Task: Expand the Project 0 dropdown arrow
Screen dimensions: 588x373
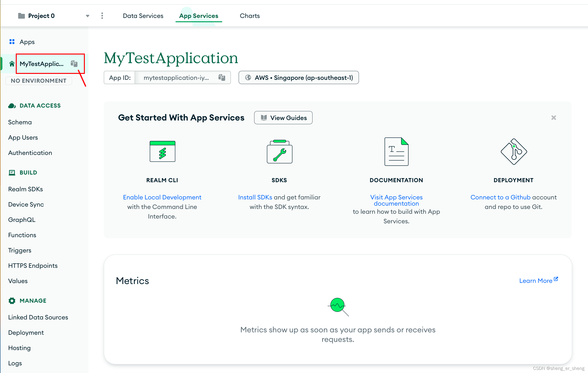Action: [x=87, y=16]
